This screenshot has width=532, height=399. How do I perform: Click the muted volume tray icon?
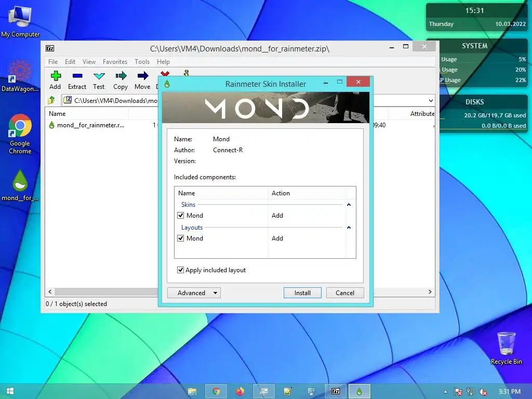(483, 392)
